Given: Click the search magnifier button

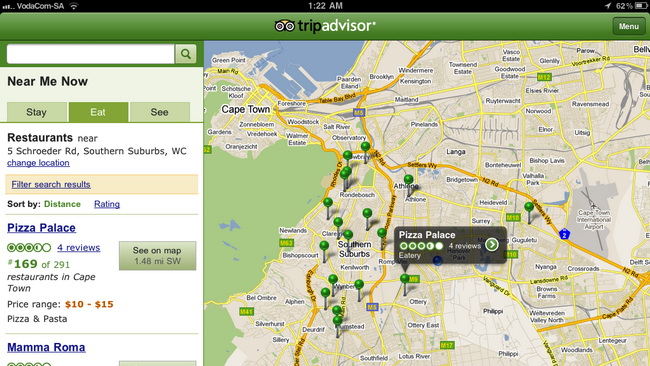Looking at the screenshot, I should 186,54.
